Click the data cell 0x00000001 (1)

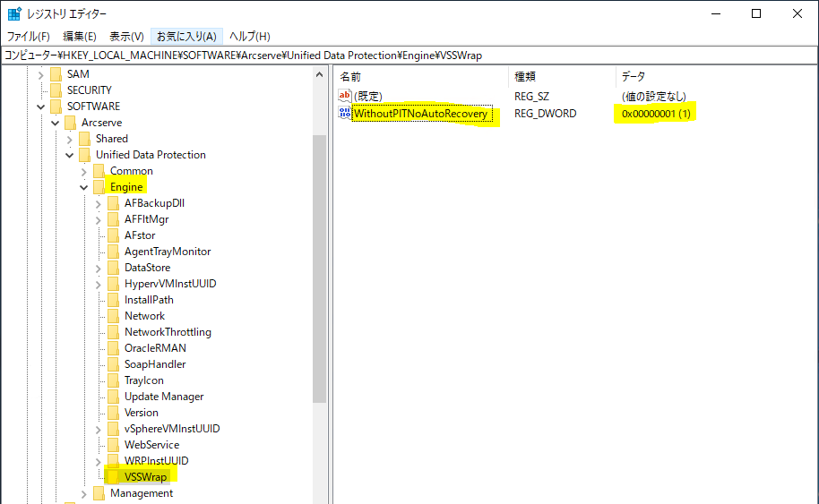point(656,114)
